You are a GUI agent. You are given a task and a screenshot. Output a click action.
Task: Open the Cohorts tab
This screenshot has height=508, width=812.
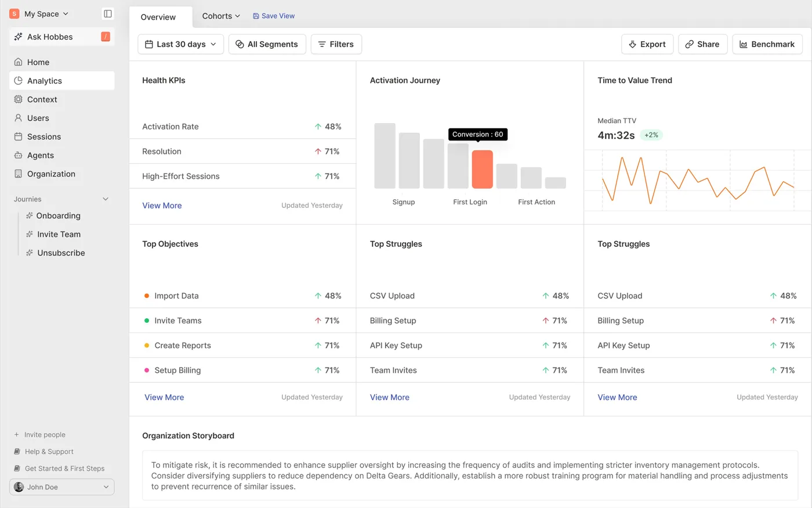[x=220, y=16]
